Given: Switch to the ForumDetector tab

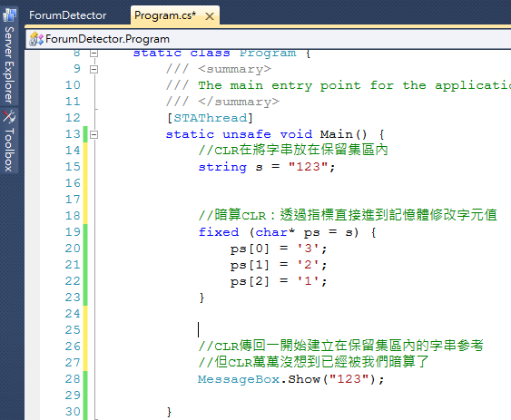Looking at the screenshot, I should 67,15.
